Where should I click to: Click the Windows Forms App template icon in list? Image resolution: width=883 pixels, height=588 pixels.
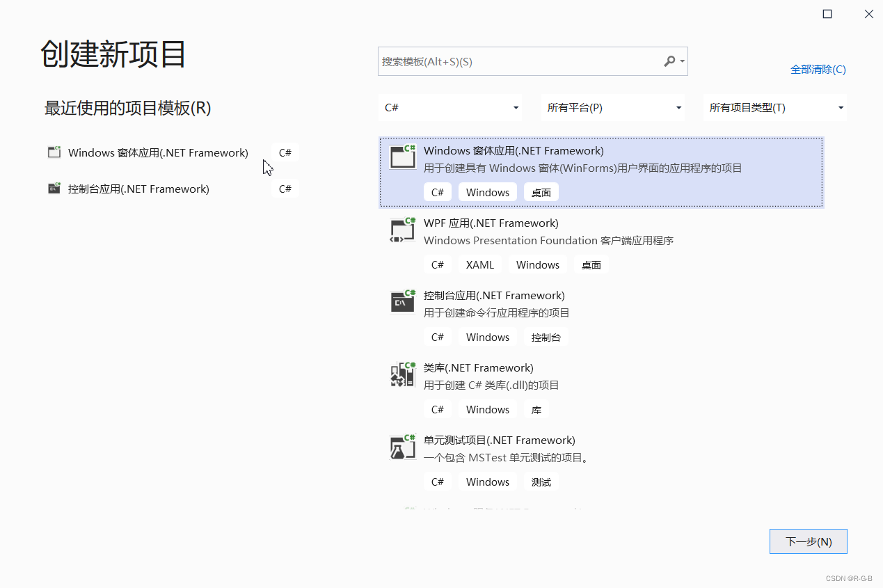[x=402, y=157]
